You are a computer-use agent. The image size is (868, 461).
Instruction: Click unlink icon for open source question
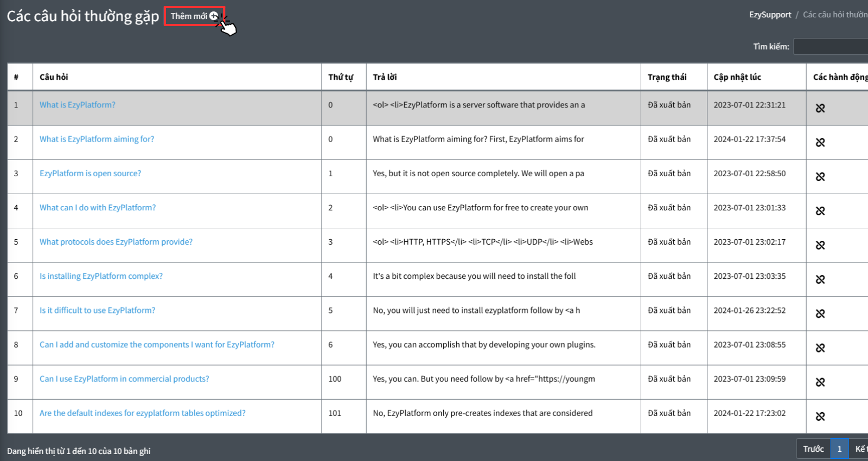pos(820,177)
